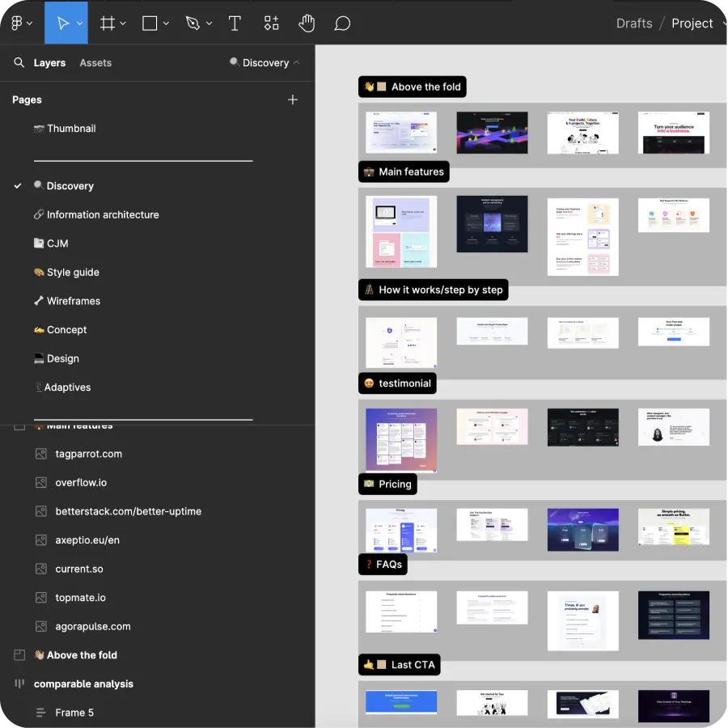This screenshot has width=728, height=728.
Task: Select the Hand tool
Action: 307,23
